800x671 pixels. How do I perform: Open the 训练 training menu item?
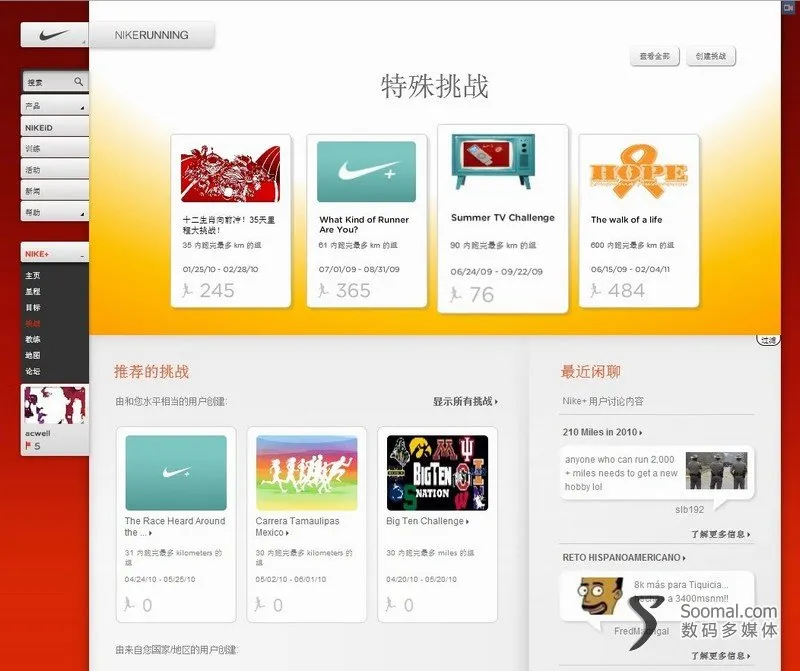click(55, 148)
